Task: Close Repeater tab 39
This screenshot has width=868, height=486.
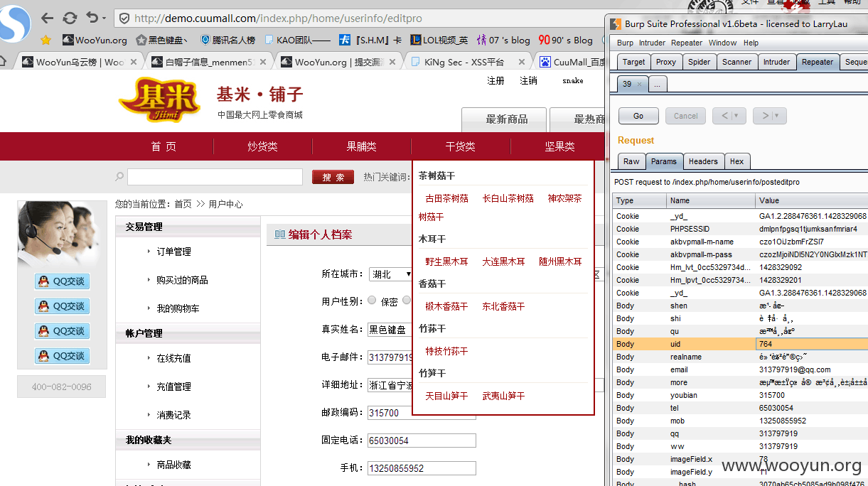Action: pos(638,85)
